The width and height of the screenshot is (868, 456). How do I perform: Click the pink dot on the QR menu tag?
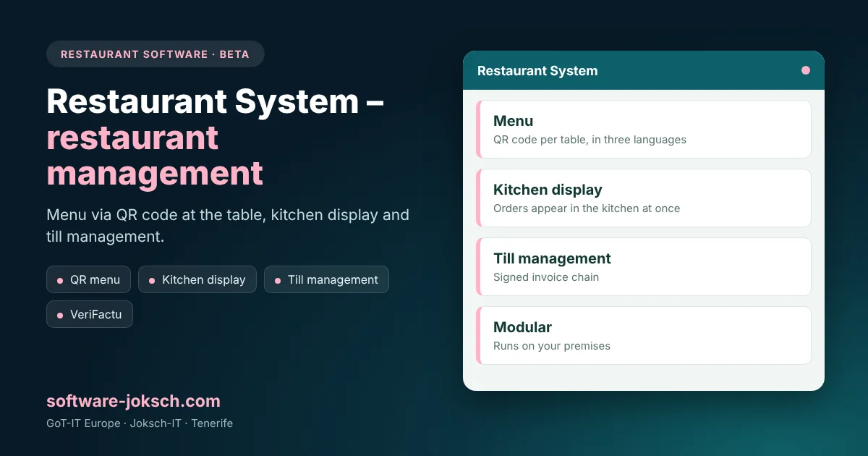pyautogui.click(x=60, y=280)
